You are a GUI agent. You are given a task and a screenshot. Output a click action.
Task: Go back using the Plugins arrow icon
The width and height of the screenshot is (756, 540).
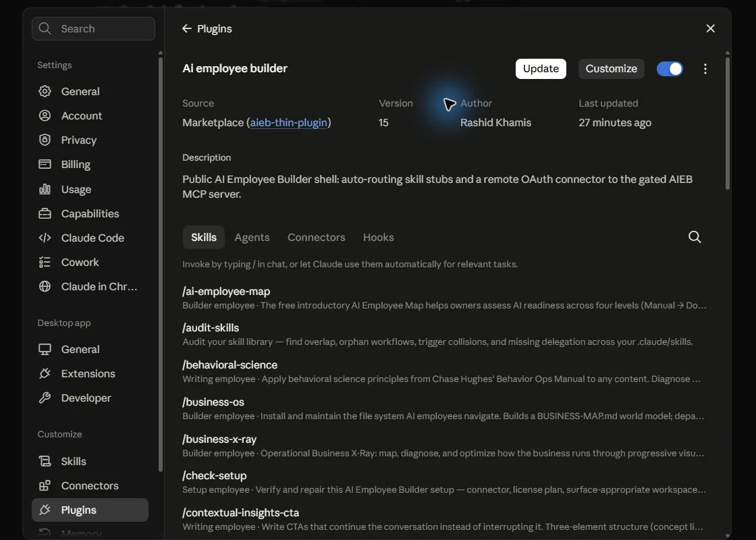click(186, 28)
